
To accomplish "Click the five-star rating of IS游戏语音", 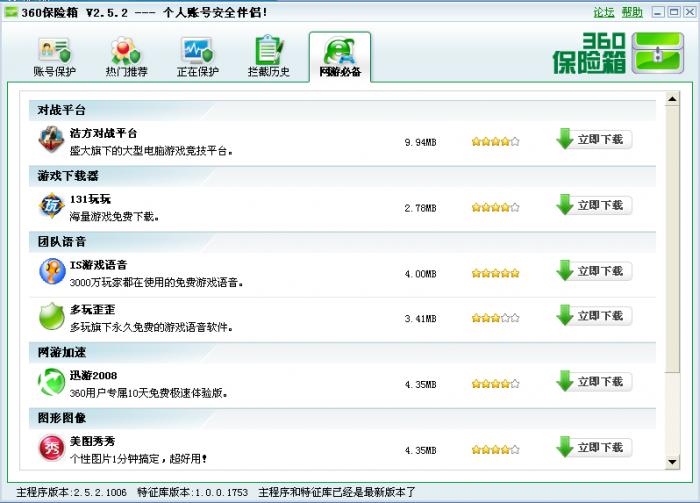I will point(496,273).
